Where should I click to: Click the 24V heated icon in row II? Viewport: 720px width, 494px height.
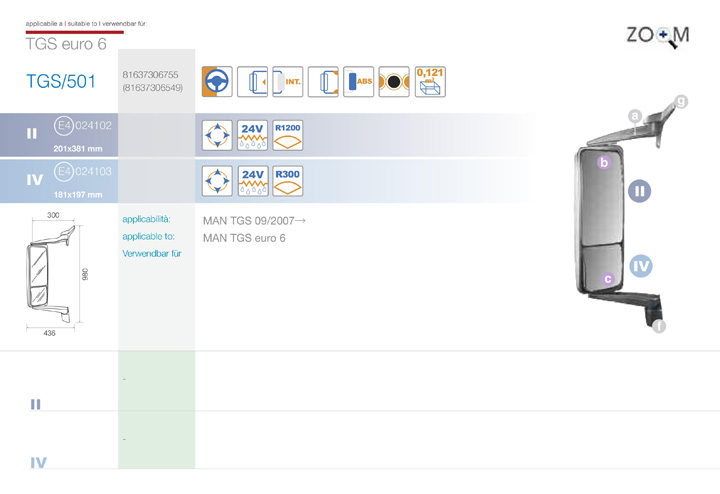click(253, 135)
